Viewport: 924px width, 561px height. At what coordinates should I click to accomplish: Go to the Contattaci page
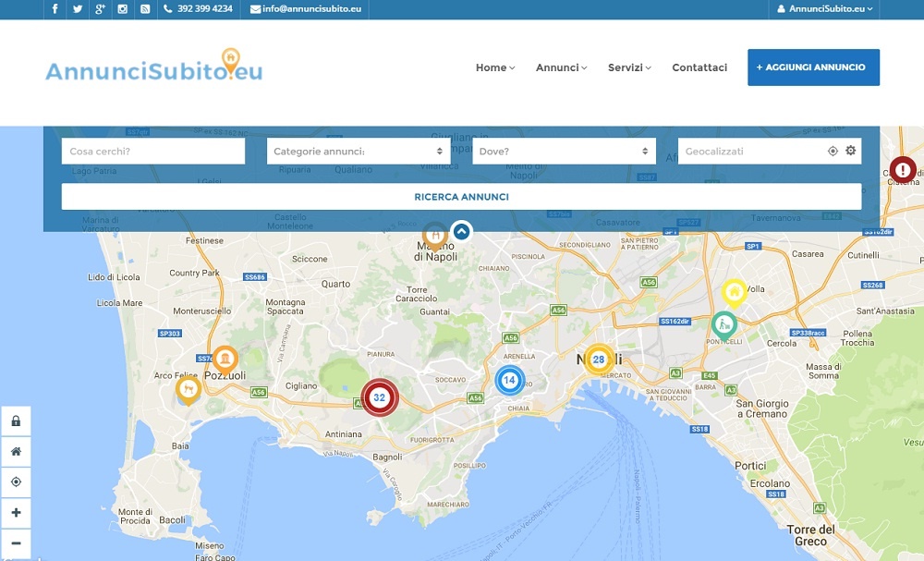[699, 67]
